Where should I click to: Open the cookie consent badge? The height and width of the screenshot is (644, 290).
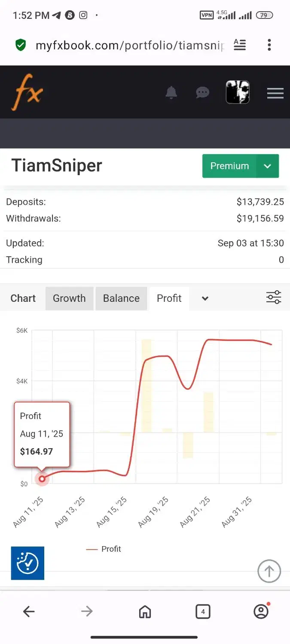(27, 563)
